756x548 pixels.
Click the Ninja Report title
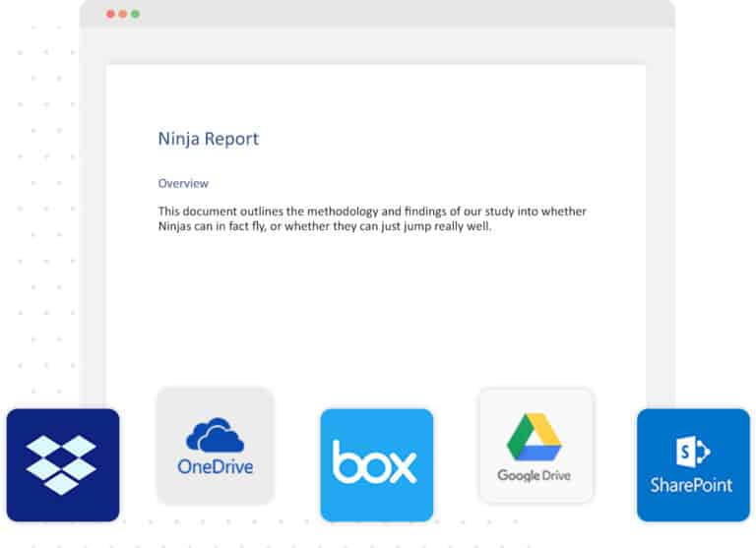pos(209,139)
